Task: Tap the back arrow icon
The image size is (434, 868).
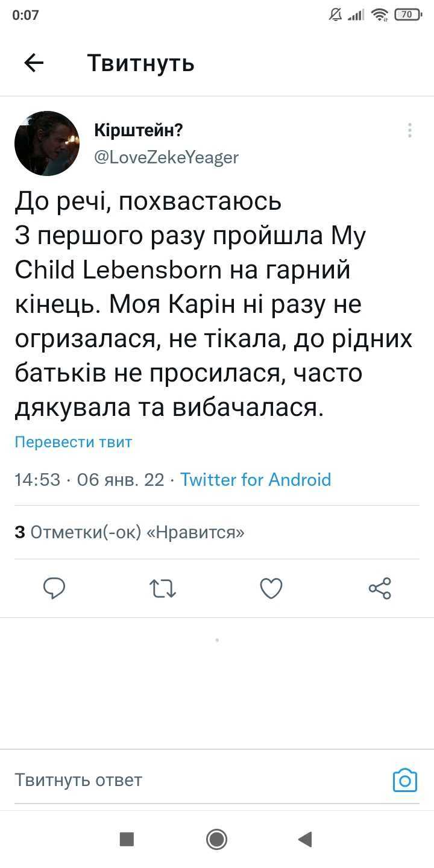Action: pos(34,63)
